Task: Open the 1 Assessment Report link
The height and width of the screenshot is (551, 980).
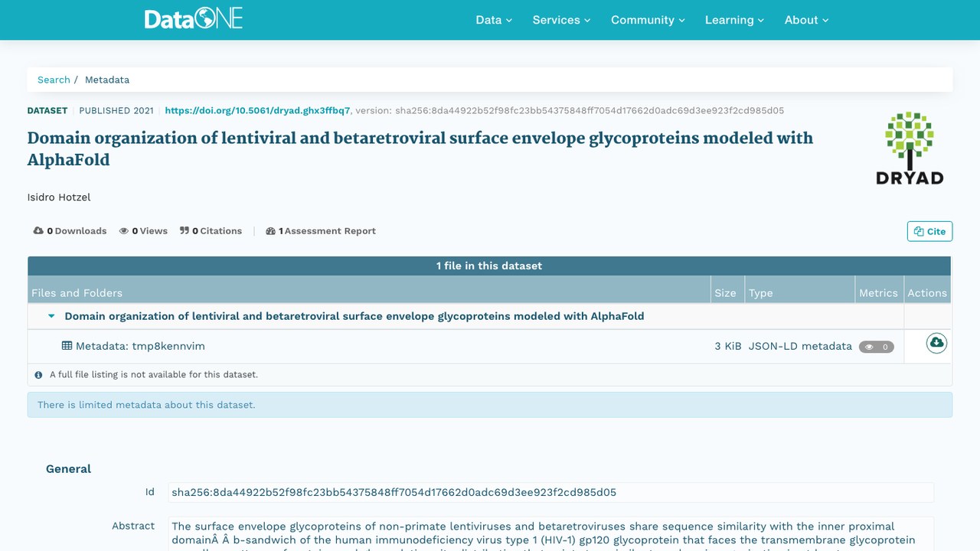Action: [x=321, y=231]
